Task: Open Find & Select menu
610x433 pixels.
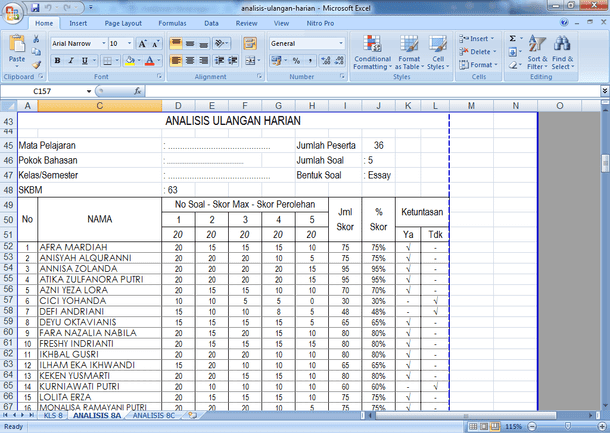Action: coord(562,53)
